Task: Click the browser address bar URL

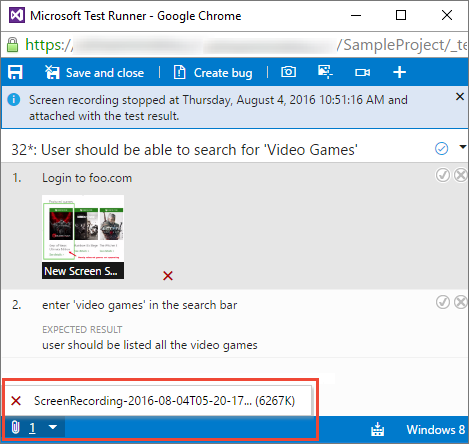Action: coord(246,44)
